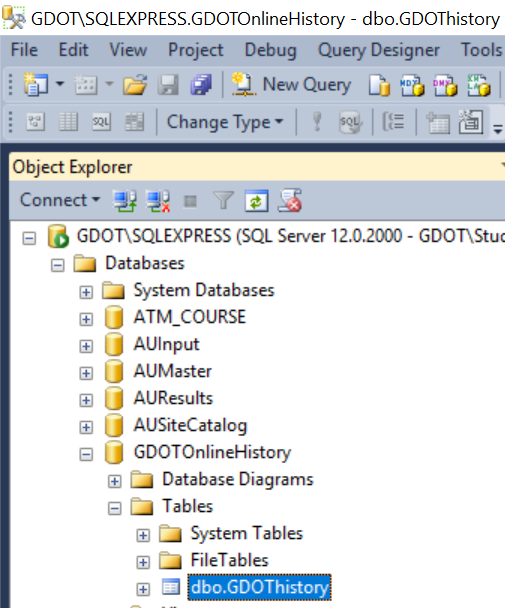505x608 pixels.
Task: Click the Save All icon
Action: click(201, 85)
